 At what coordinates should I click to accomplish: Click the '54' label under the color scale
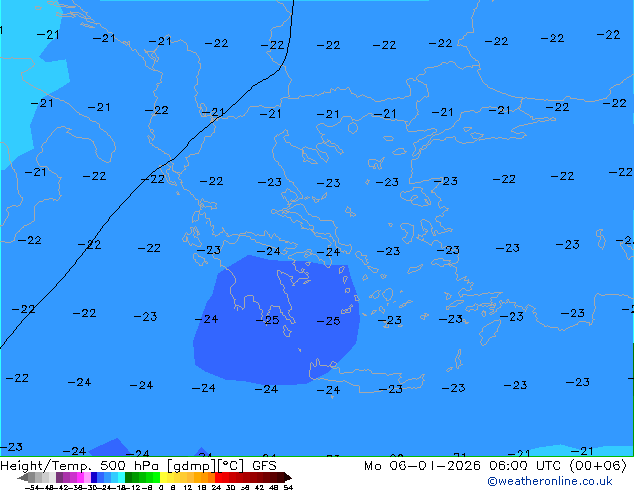point(287,487)
